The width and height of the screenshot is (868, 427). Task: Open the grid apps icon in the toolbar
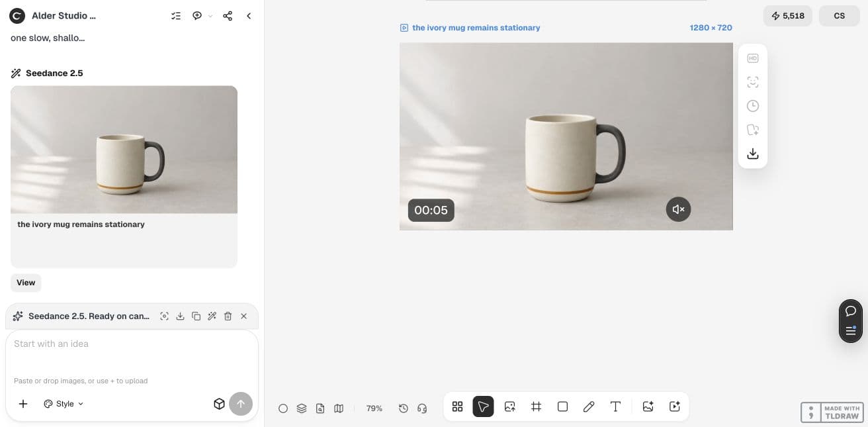(457, 406)
